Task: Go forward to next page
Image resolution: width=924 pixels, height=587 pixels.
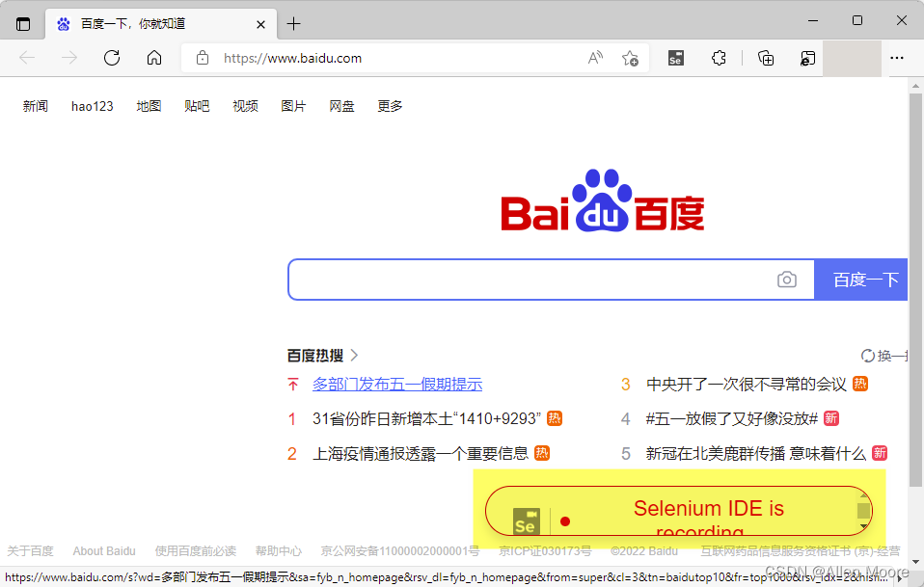Action: click(x=69, y=58)
